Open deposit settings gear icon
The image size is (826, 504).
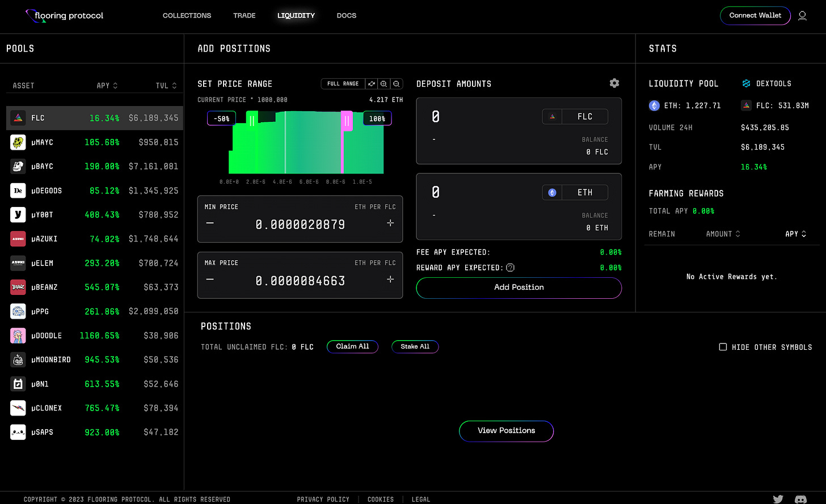pos(614,83)
